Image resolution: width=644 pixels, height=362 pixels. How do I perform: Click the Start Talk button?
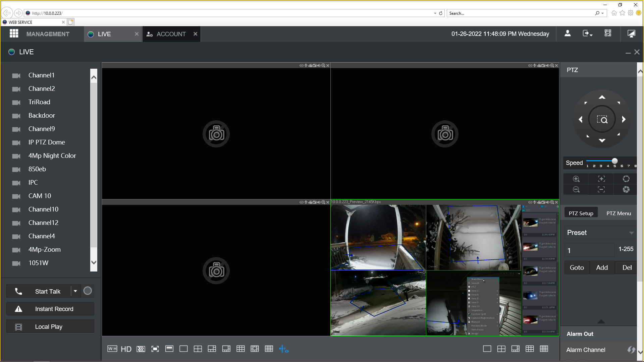[x=39, y=291]
